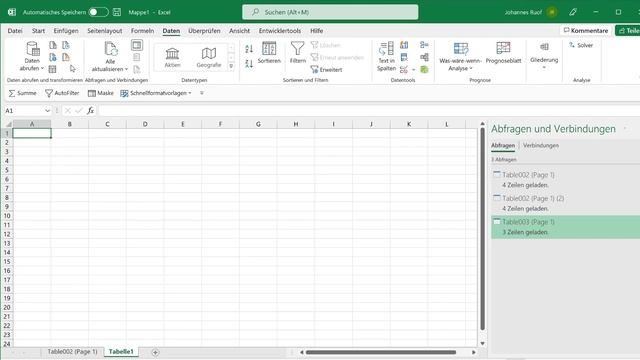This screenshot has width=640, height=360.
Task: Toggle Automatisches Speichern switch
Action: [98, 12]
